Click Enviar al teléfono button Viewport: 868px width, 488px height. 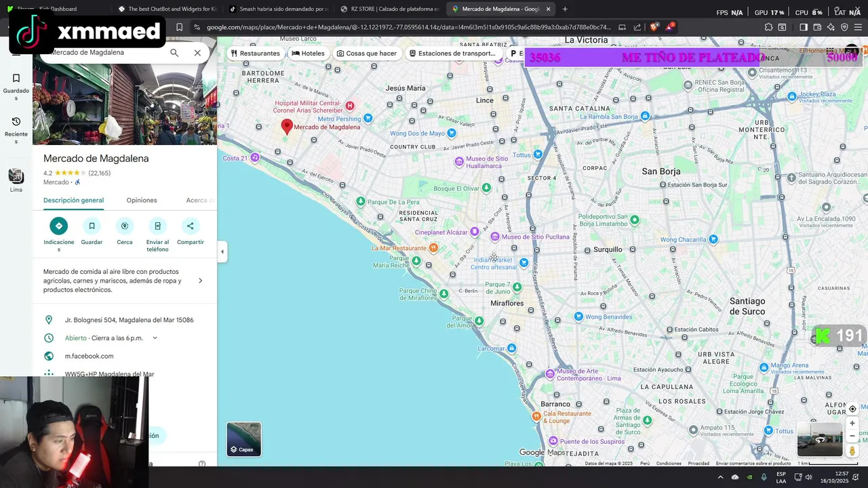(157, 226)
